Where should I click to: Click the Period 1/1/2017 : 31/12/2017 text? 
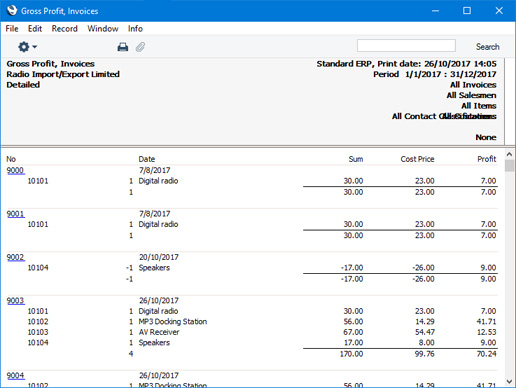point(435,74)
